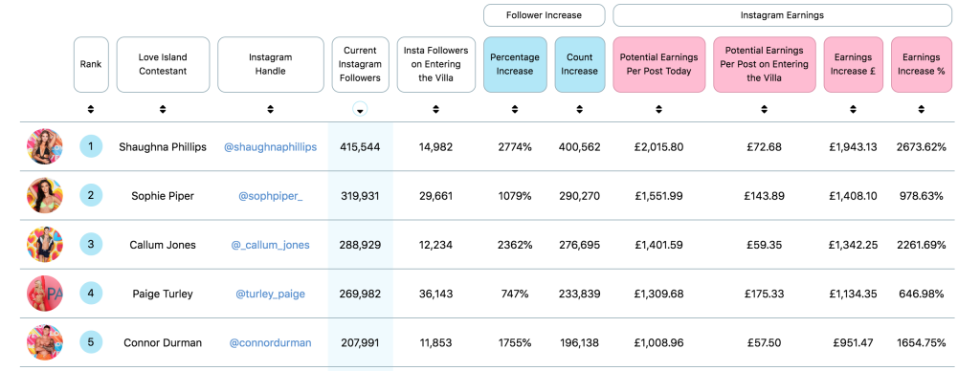Click the Instagram Earnings group header

point(783,15)
